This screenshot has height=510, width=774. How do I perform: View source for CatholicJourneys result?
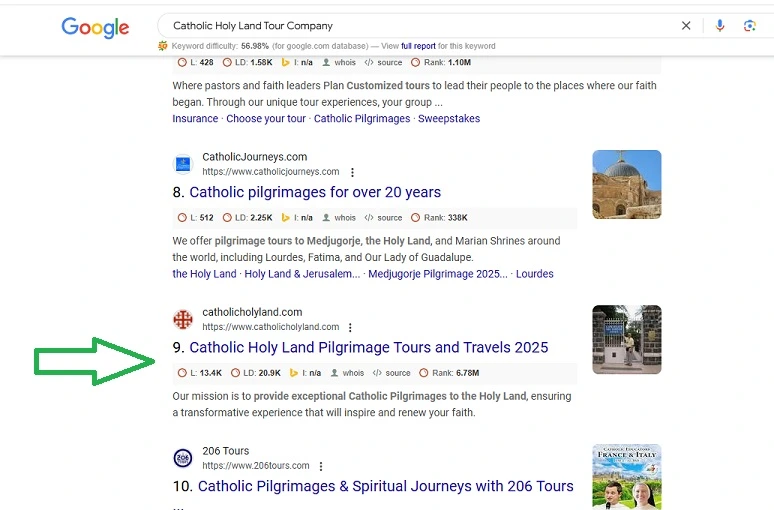pyautogui.click(x=383, y=218)
